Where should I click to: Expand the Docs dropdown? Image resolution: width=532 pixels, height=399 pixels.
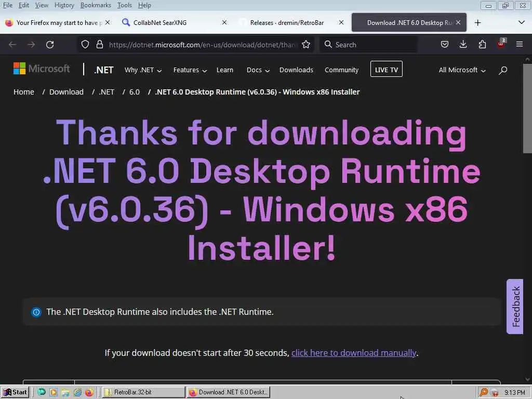point(258,70)
